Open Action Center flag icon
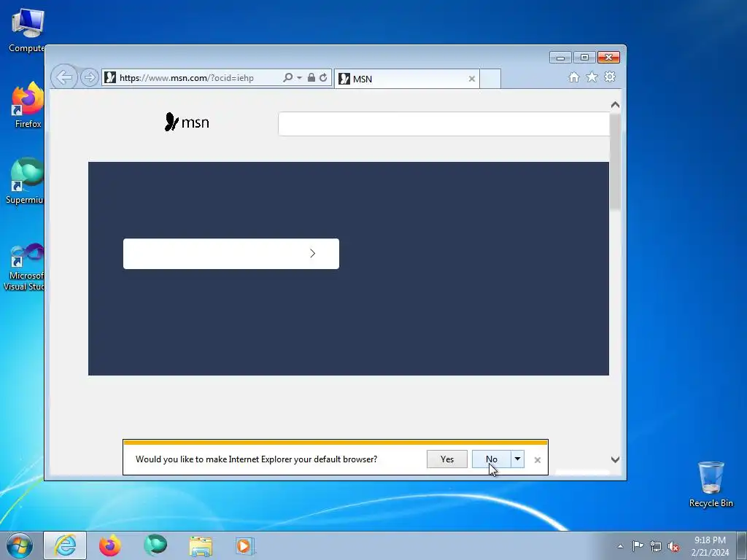The height and width of the screenshot is (560, 747). 638,545
